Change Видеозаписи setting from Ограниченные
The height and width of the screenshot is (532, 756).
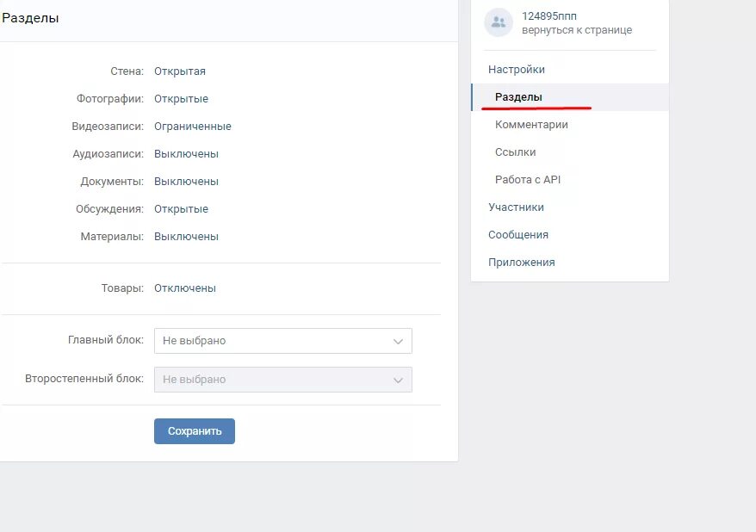click(x=192, y=127)
